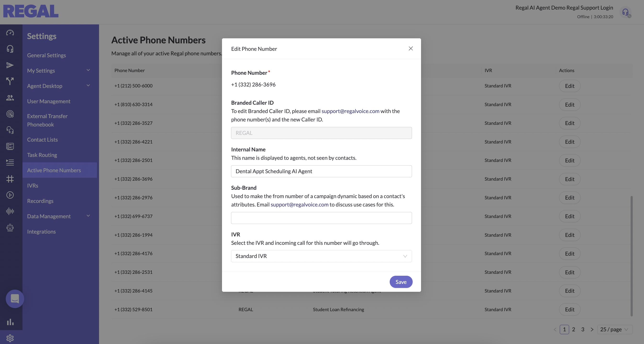Viewport: 644px width, 344px height.
Task: Select page 1 in pagination
Action: point(564,329)
